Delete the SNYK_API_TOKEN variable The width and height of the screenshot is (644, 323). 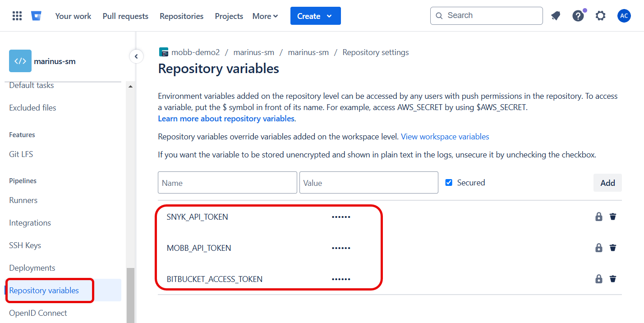[612, 217]
